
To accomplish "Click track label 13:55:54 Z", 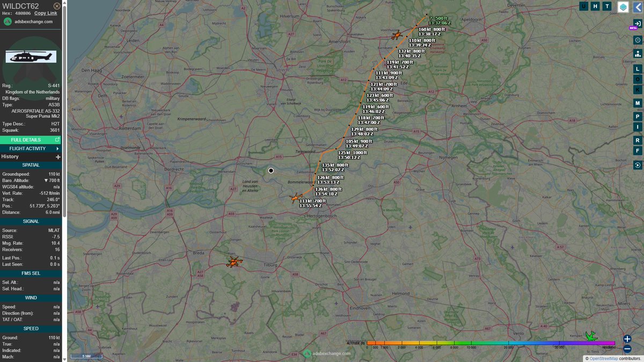I will pyautogui.click(x=310, y=205).
